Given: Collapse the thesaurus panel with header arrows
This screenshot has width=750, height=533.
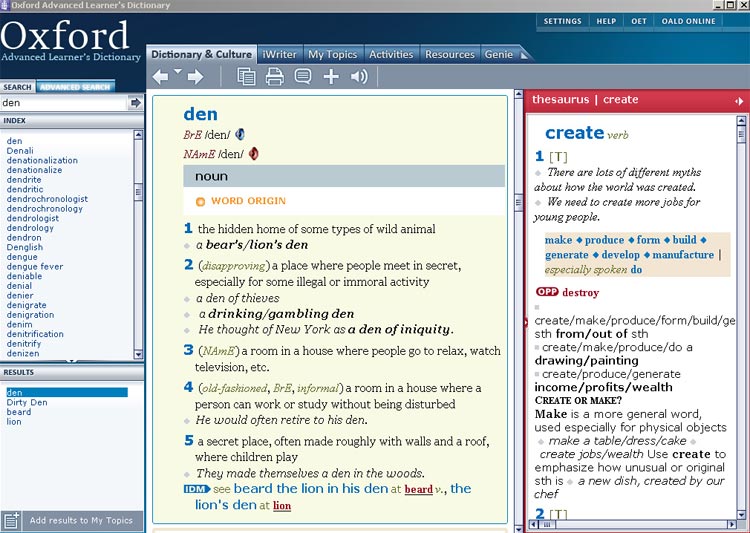Looking at the screenshot, I should tap(739, 101).
